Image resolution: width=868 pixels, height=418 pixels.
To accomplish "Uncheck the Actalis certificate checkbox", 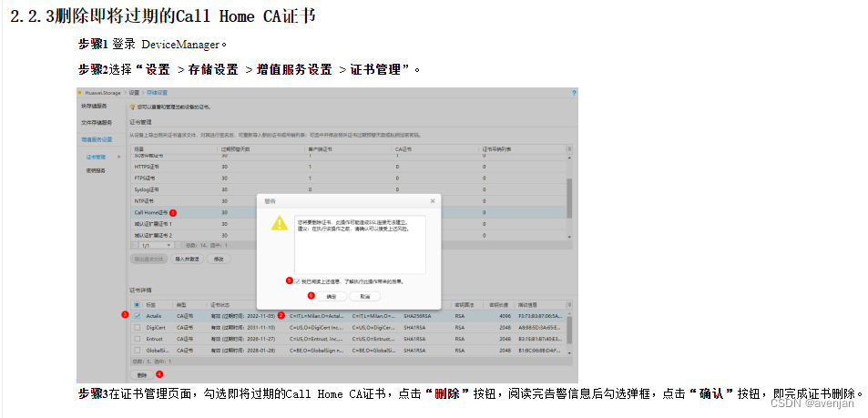I will coord(138,316).
